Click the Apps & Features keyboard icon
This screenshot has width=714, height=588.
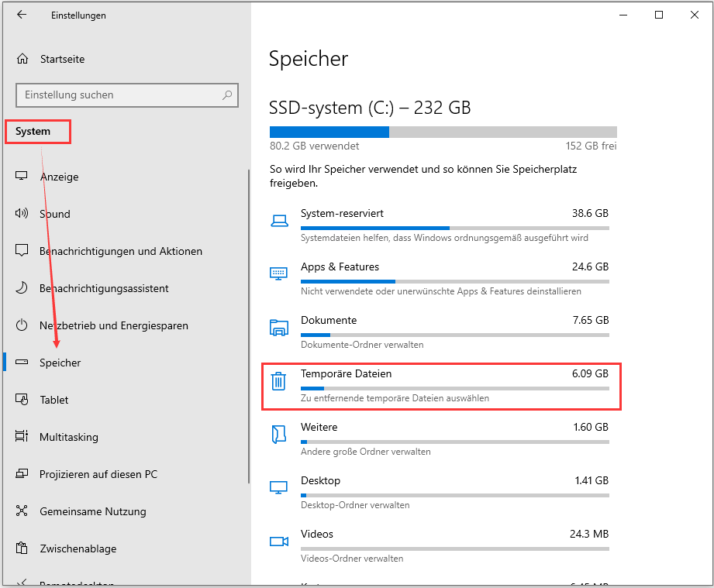(278, 273)
